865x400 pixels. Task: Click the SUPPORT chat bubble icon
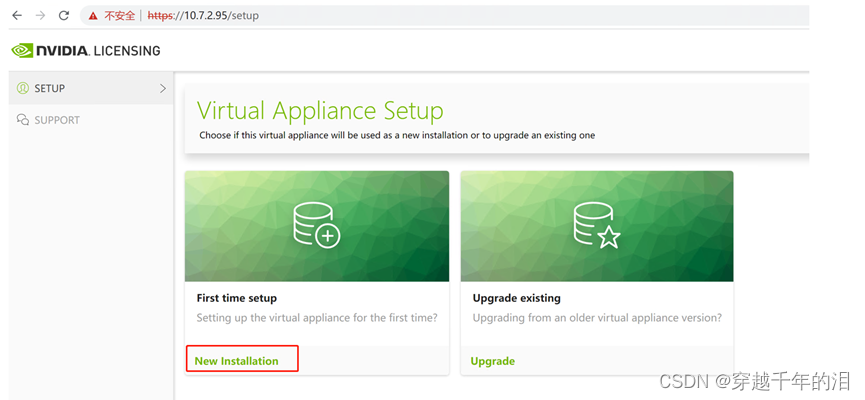tap(23, 120)
